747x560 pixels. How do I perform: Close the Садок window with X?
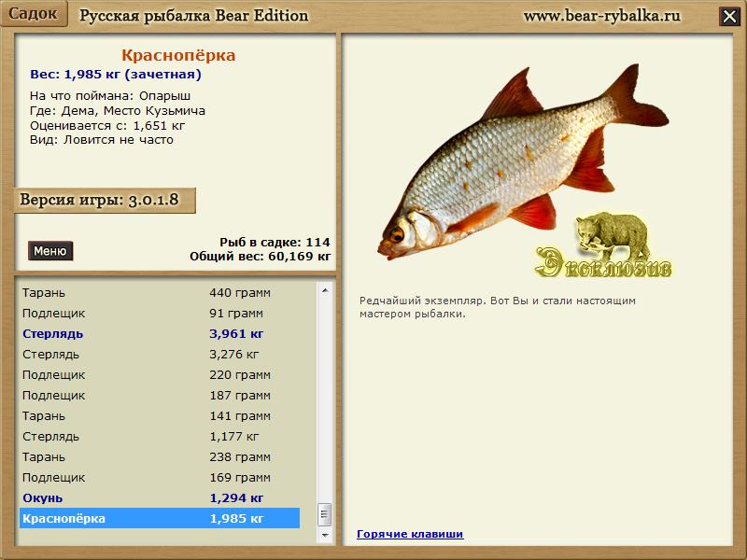[x=729, y=17]
